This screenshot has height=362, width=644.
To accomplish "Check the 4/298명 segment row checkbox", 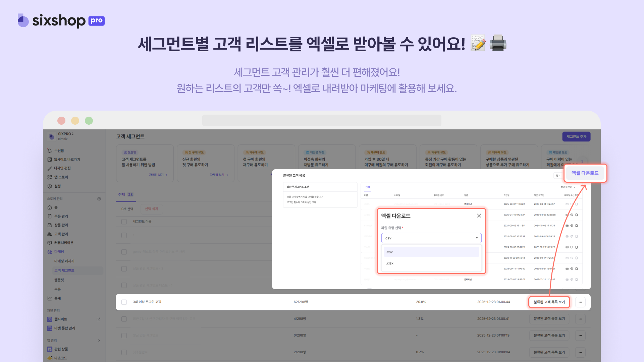I will tap(124, 319).
